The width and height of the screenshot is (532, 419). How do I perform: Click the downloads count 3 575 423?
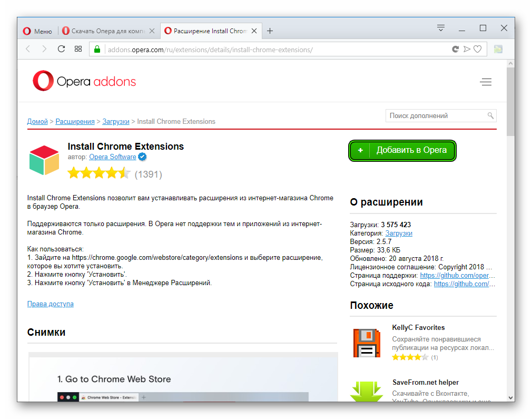point(396,225)
